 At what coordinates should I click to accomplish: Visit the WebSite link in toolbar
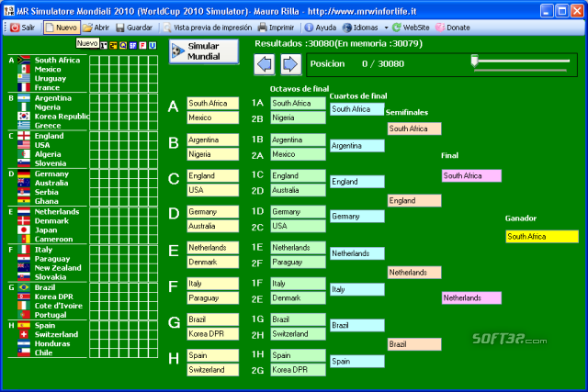coord(411,28)
